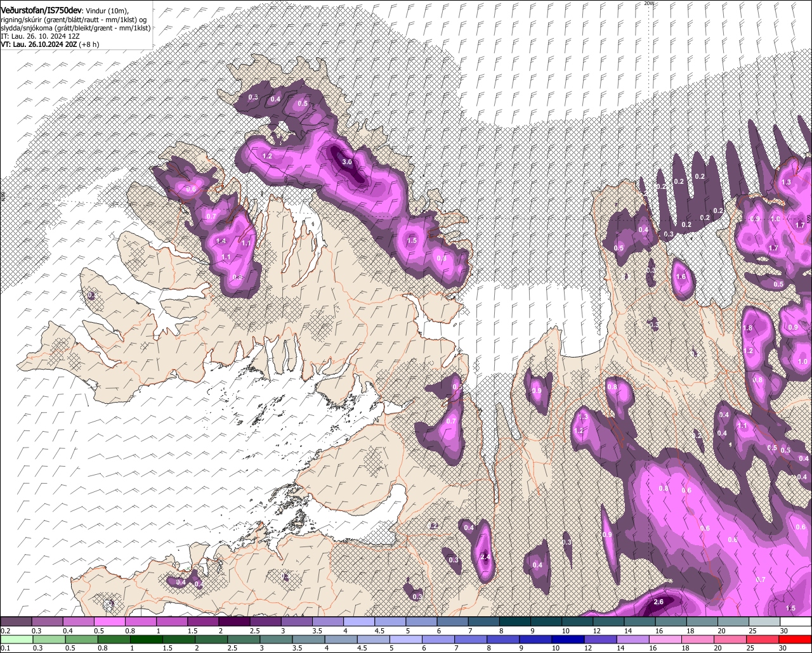
Task: Select the 3.5 label in the upper legend row
Action: (317, 631)
